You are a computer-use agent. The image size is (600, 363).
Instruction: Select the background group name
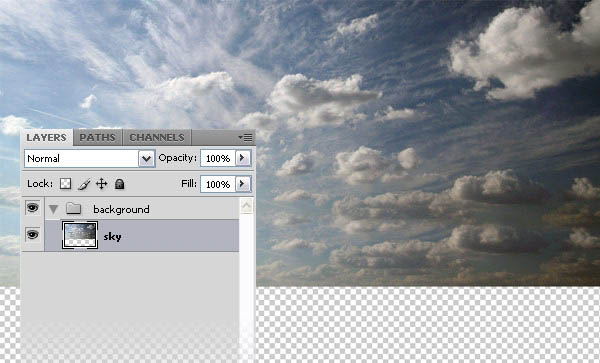coord(121,209)
